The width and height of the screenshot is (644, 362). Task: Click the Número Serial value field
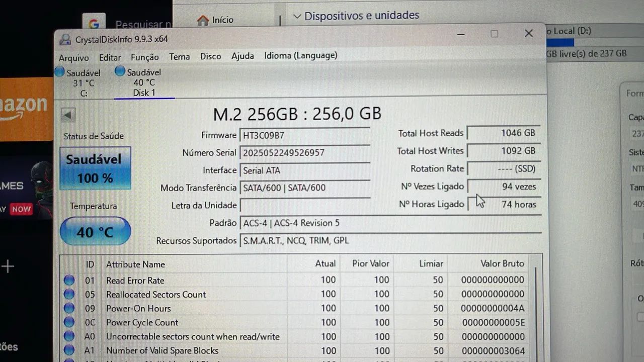coord(305,153)
